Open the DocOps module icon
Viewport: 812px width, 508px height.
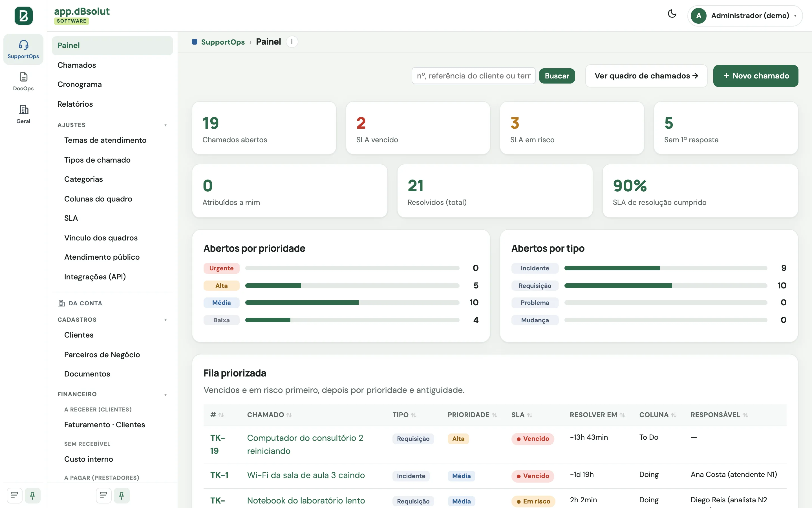tap(23, 82)
